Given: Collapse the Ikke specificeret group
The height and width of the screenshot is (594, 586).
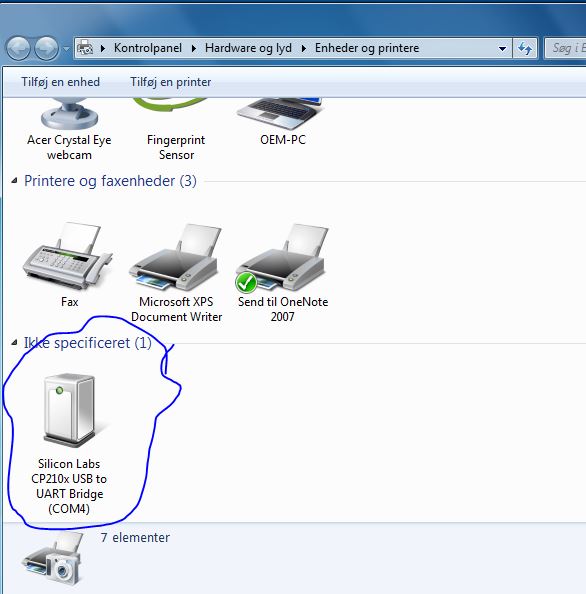Looking at the screenshot, I should [14, 343].
